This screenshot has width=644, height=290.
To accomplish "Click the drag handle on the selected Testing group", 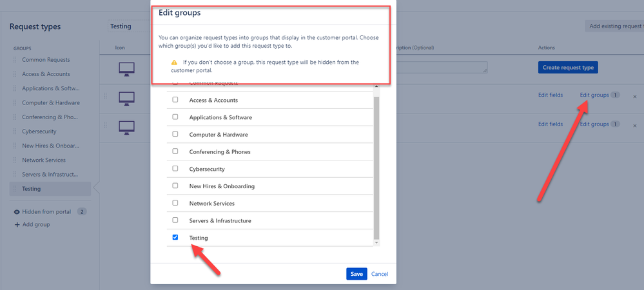I will point(15,189).
